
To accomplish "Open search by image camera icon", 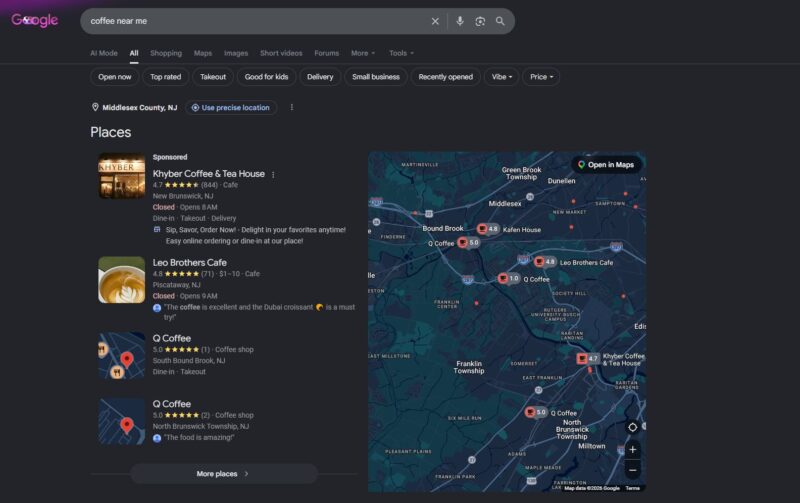I will click(x=480, y=21).
